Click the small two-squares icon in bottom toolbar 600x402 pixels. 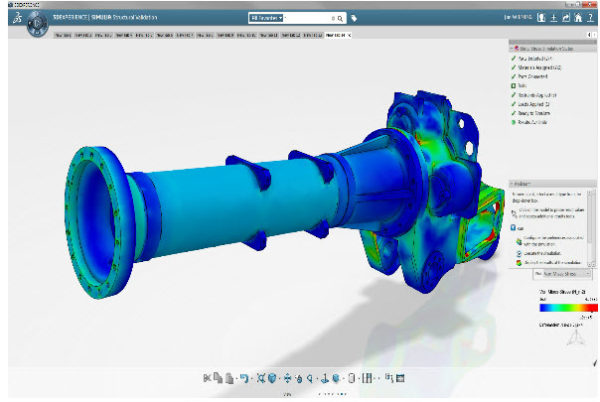click(389, 378)
